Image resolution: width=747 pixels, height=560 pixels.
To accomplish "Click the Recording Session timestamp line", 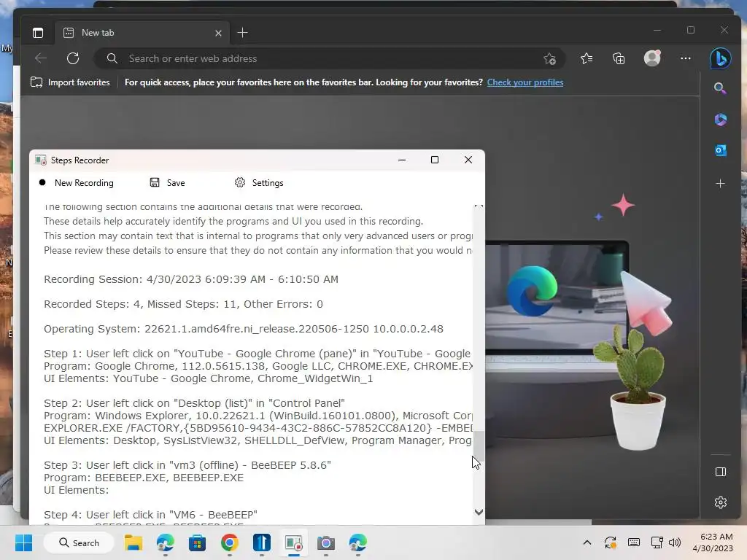I will pos(191,279).
